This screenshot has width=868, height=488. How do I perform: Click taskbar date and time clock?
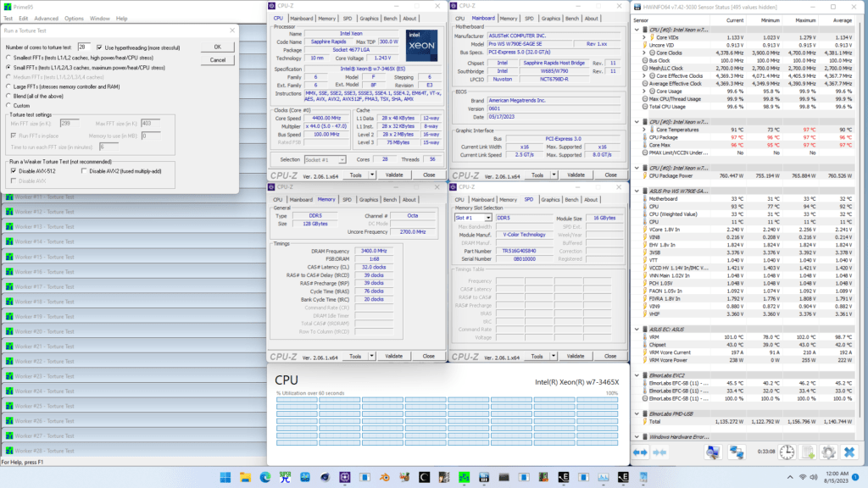(x=837, y=478)
